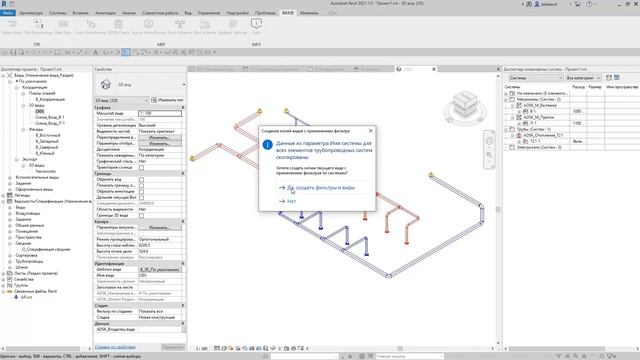Click the 'Изменить тип' button in Properties

pos(167,100)
